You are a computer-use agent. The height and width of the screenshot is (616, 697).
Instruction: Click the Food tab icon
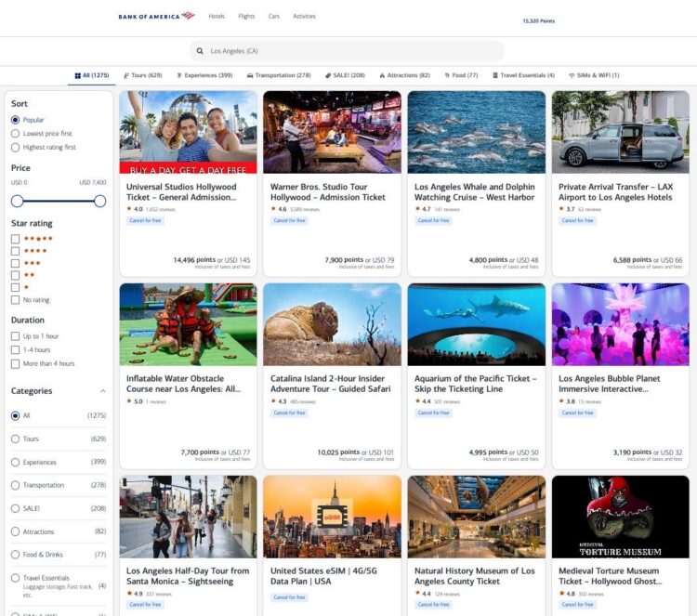pyautogui.click(x=447, y=75)
